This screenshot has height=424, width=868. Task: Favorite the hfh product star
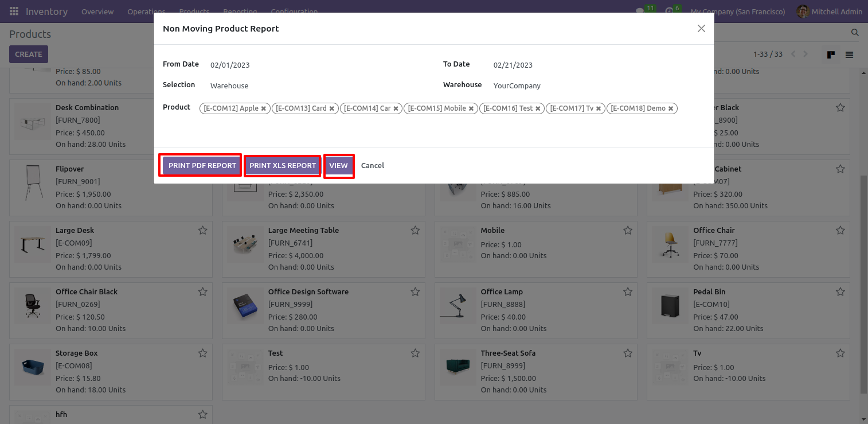point(202,414)
